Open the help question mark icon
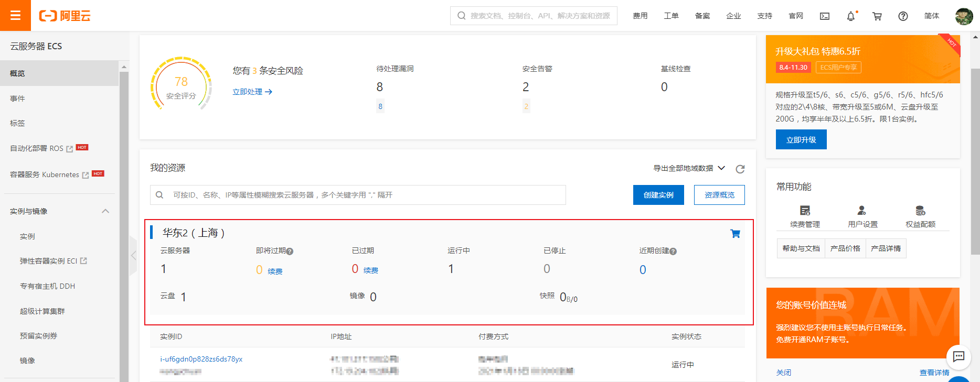The width and height of the screenshot is (980, 382). pyautogui.click(x=903, y=16)
